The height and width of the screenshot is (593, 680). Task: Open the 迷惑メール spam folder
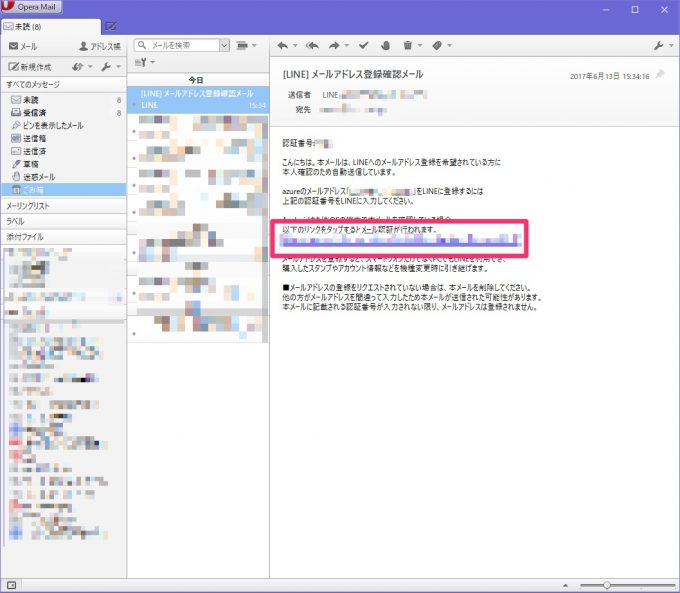click(64, 177)
